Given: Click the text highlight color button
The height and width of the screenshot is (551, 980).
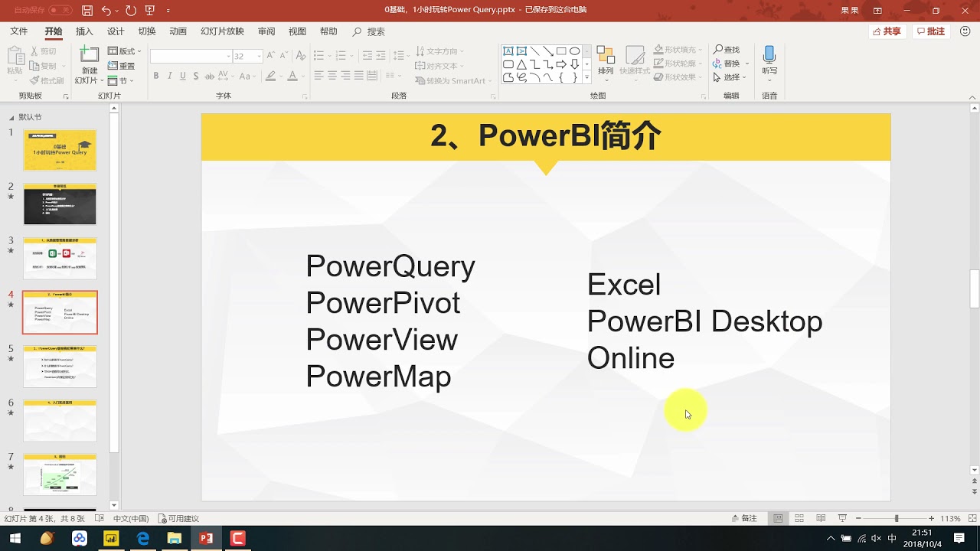Looking at the screenshot, I should click(269, 76).
